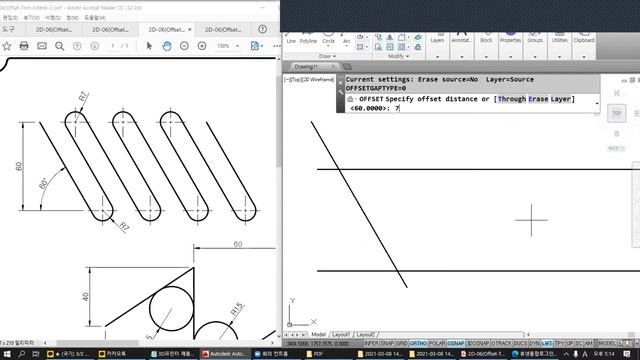
Task: Click the Mirror tool in the Modify panel
Action: point(389,38)
